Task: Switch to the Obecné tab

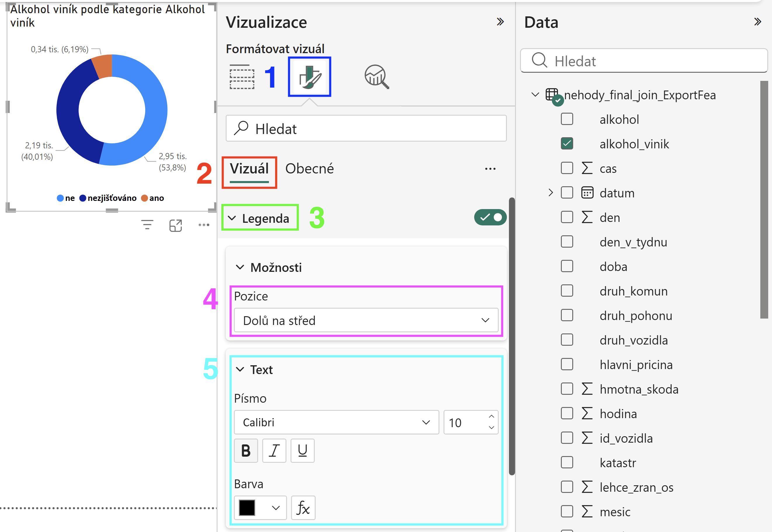Action: tap(309, 169)
